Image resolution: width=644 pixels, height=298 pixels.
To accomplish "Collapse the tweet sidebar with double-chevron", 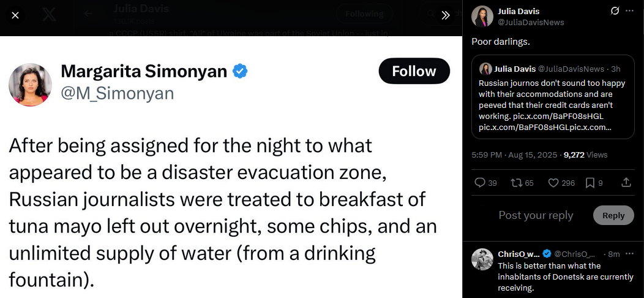I will point(446,15).
